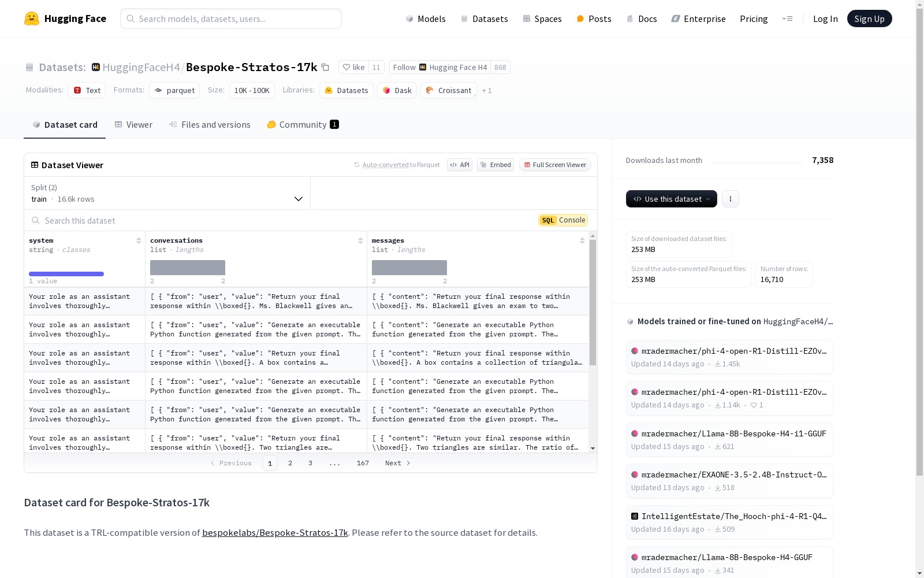Screen dimensions: 924x578
Task: Open the three-dot more options button
Action: pyautogui.click(x=731, y=199)
